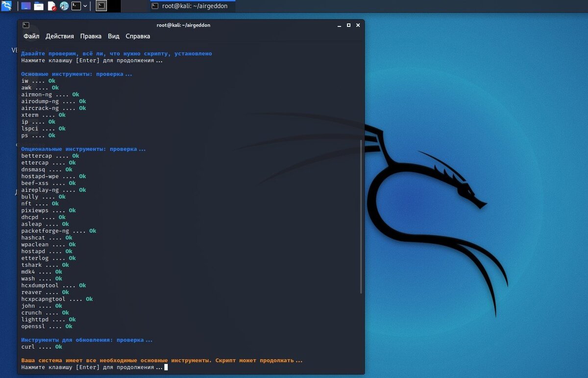
Task: Close the airgeddon terminal window
Action: (358, 25)
